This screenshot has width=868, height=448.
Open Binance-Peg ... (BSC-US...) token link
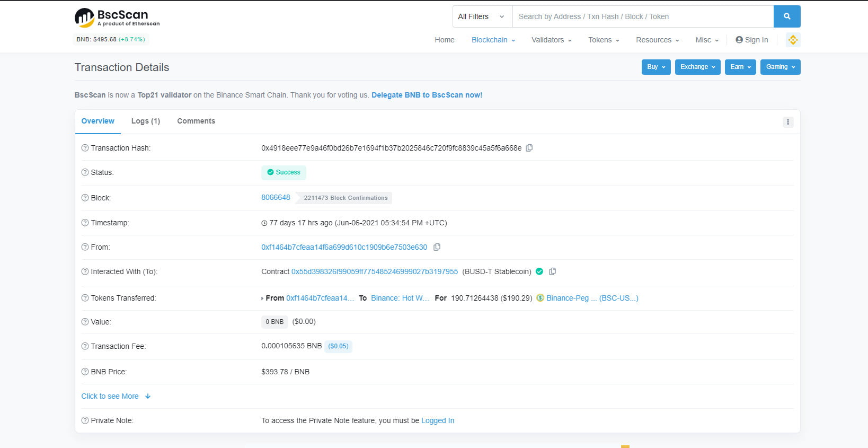[592, 298]
